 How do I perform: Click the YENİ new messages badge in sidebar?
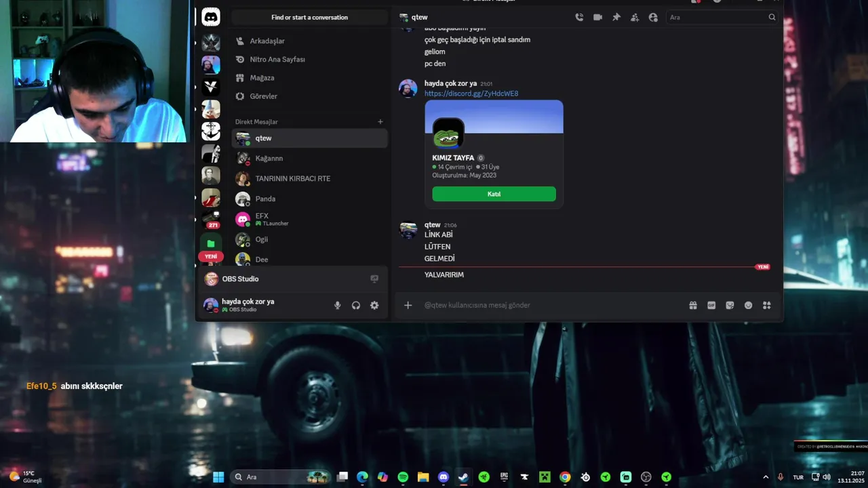pyautogui.click(x=211, y=257)
